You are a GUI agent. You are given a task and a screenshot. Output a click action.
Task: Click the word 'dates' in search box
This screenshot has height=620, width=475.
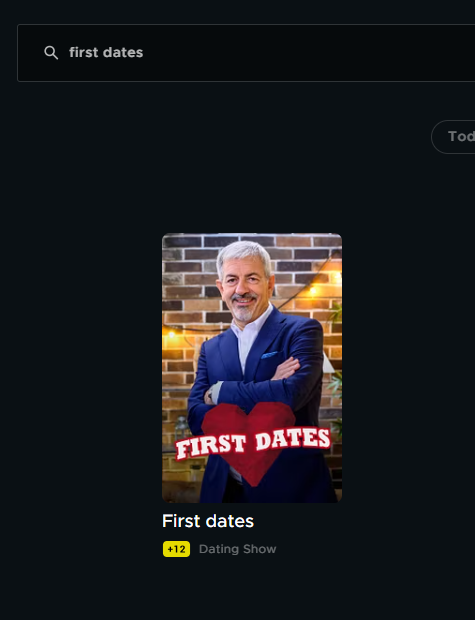coord(122,53)
